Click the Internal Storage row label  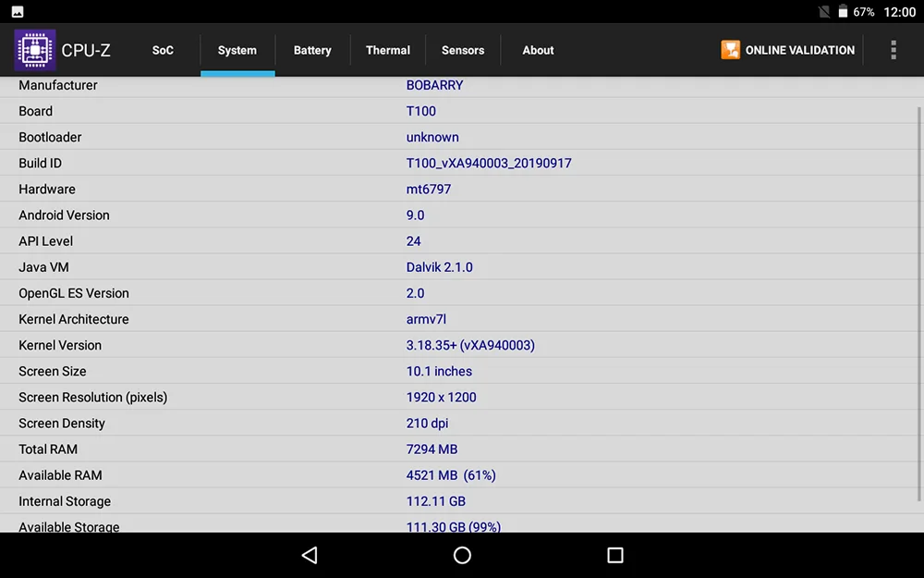(65, 500)
